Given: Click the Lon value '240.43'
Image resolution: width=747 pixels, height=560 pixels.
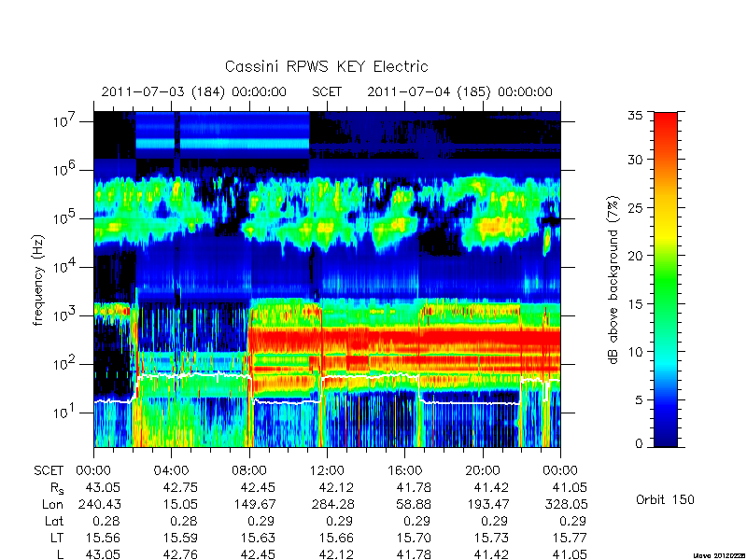Looking at the screenshot, I should [x=99, y=504].
